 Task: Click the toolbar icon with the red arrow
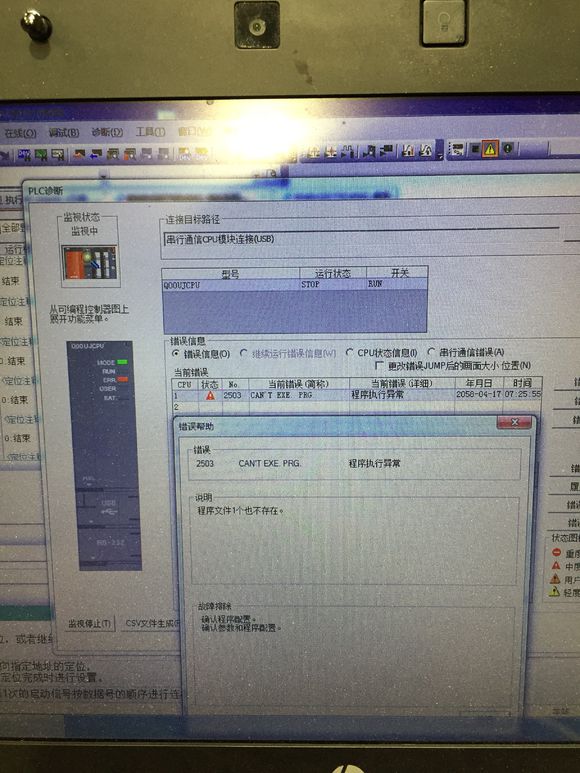click(79, 154)
